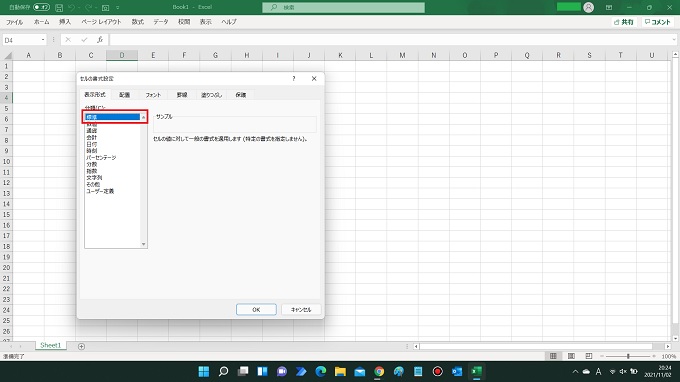Open the 表示 ribbon tab
680x382 pixels.
[206, 22]
